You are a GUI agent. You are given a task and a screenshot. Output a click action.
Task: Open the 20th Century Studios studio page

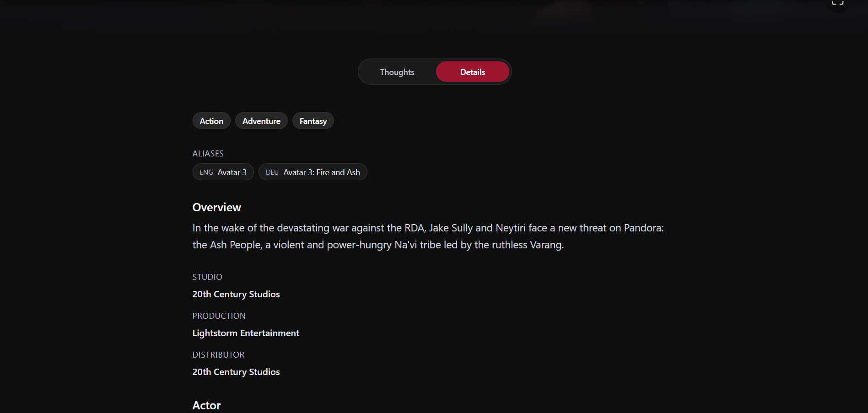click(236, 294)
